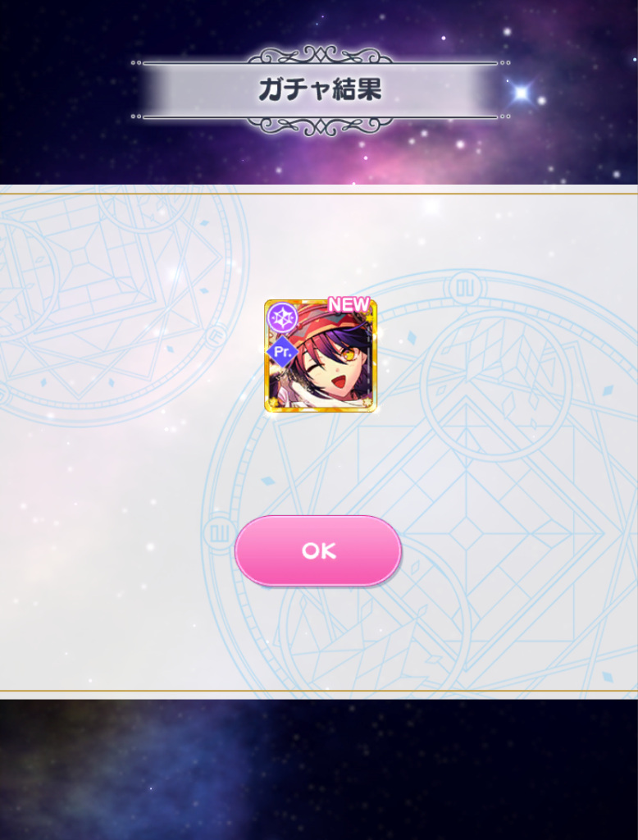Screen dimensions: 638x840
Task: Click the bright blue star beside the title banner
Action: [521, 94]
